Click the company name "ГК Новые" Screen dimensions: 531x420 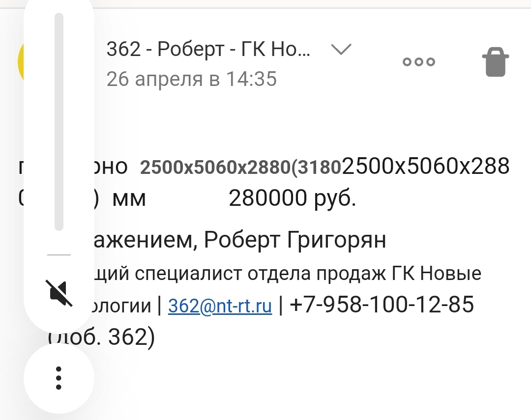tap(437, 273)
